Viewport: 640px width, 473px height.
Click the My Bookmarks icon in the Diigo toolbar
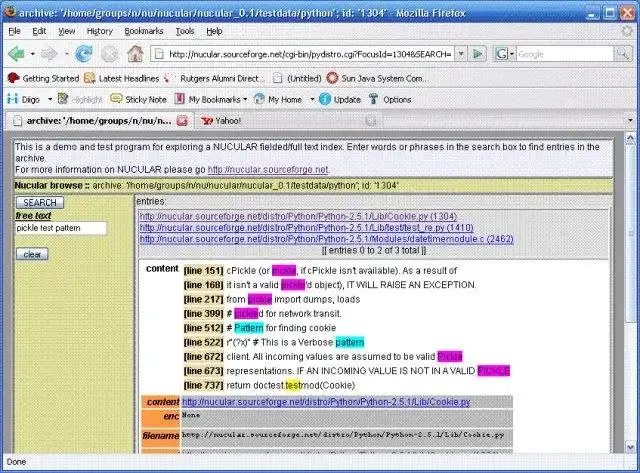180,99
